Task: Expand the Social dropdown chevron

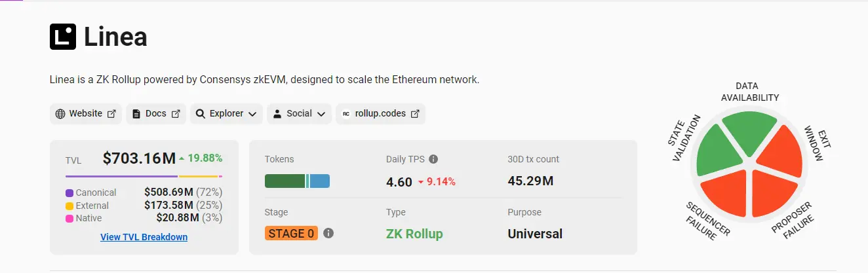Action: point(321,114)
